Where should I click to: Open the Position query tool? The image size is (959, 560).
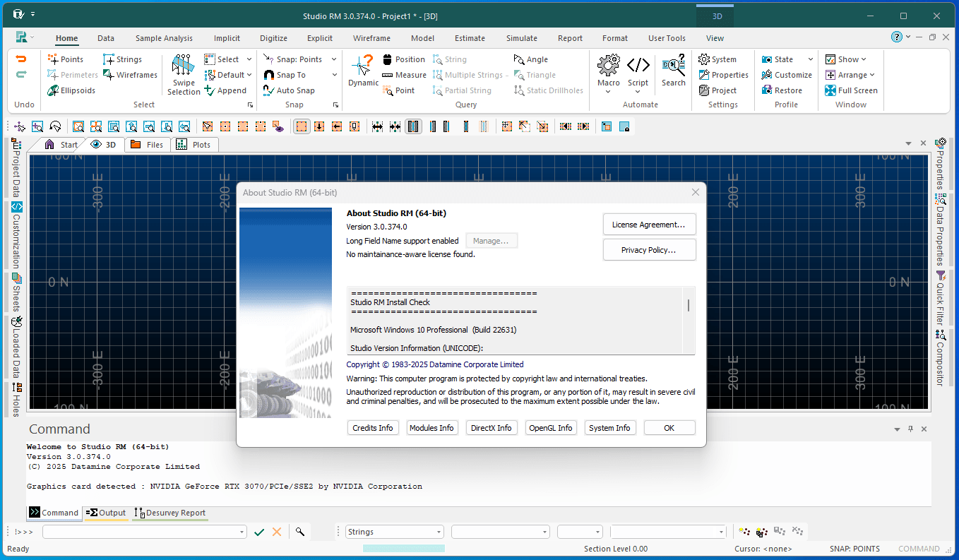404,59
